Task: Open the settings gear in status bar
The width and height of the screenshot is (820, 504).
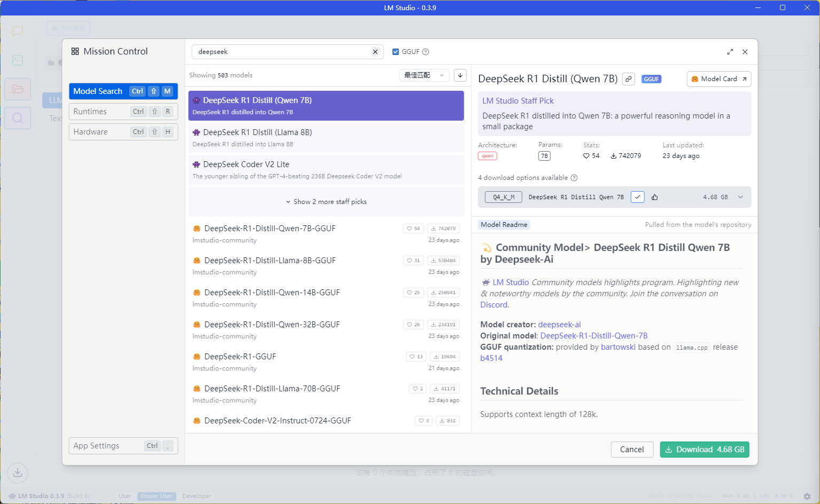Action: (807, 496)
